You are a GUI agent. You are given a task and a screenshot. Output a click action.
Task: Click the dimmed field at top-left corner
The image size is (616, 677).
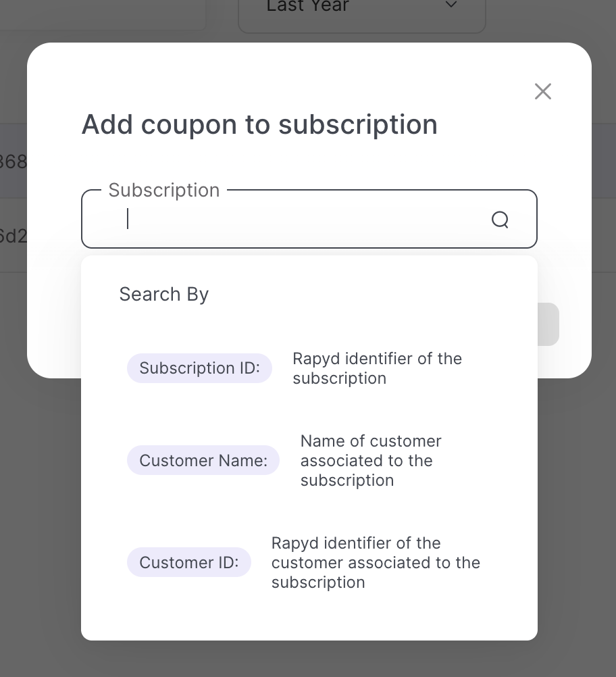[101, 14]
